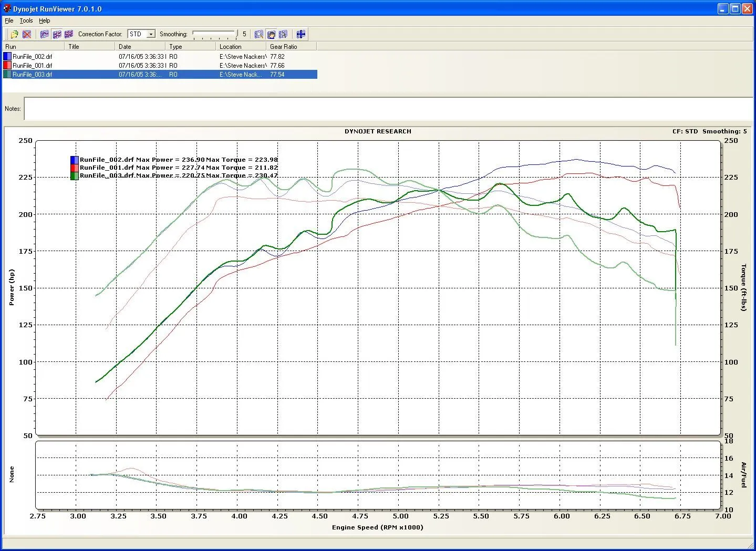The height and width of the screenshot is (551, 756).
Task: Click into the Notes text field
Action: click(388, 109)
